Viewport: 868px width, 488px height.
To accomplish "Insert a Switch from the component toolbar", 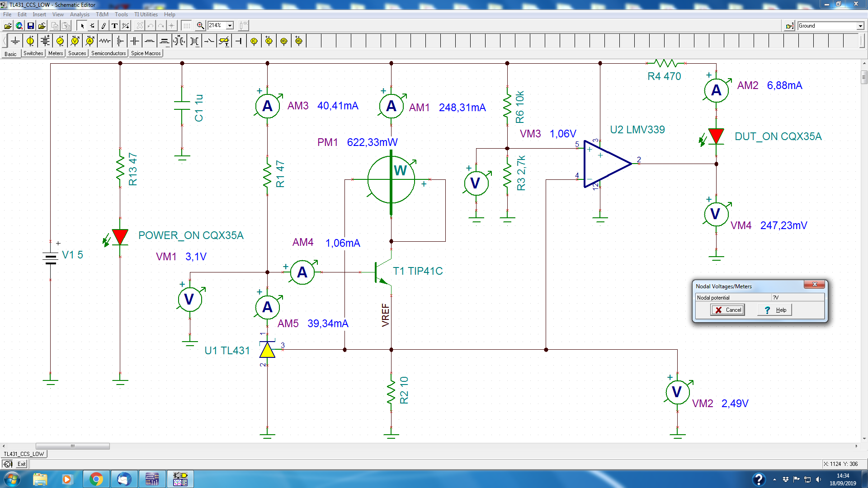I will 209,41.
